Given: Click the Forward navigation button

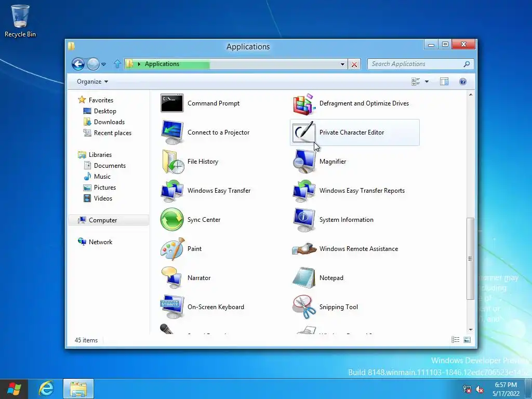Looking at the screenshot, I should pyautogui.click(x=94, y=64).
